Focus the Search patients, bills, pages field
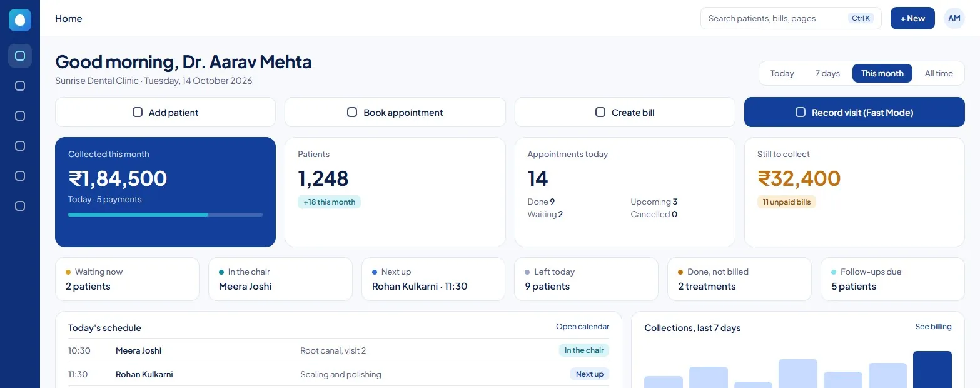This screenshot has width=980, height=388. [x=791, y=18]
